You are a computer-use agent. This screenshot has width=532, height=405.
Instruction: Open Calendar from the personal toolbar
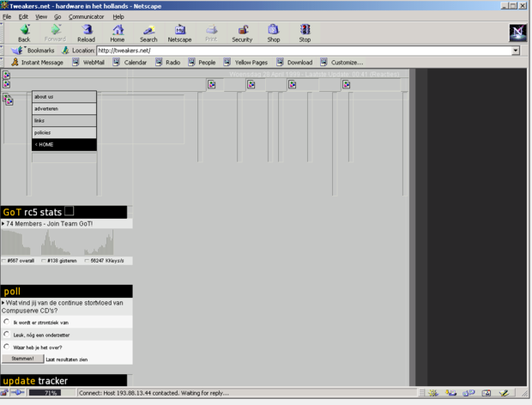[x=130, y=63]
